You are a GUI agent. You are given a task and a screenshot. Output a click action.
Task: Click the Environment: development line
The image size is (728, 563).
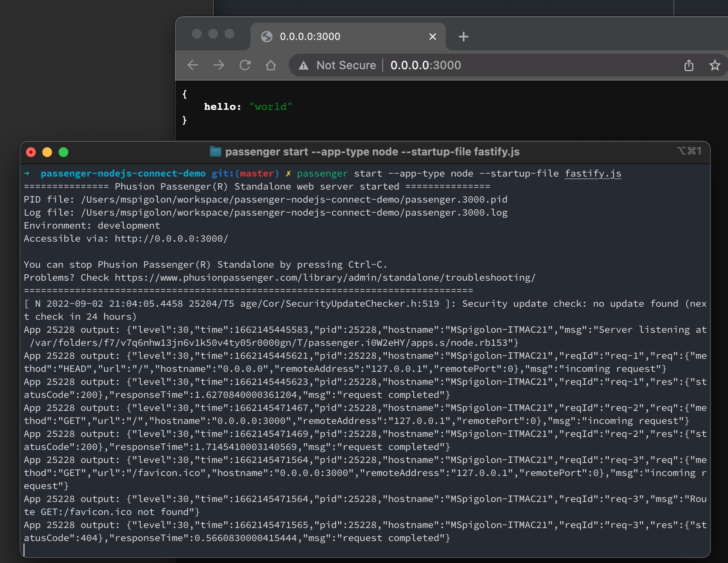[92, 226]
